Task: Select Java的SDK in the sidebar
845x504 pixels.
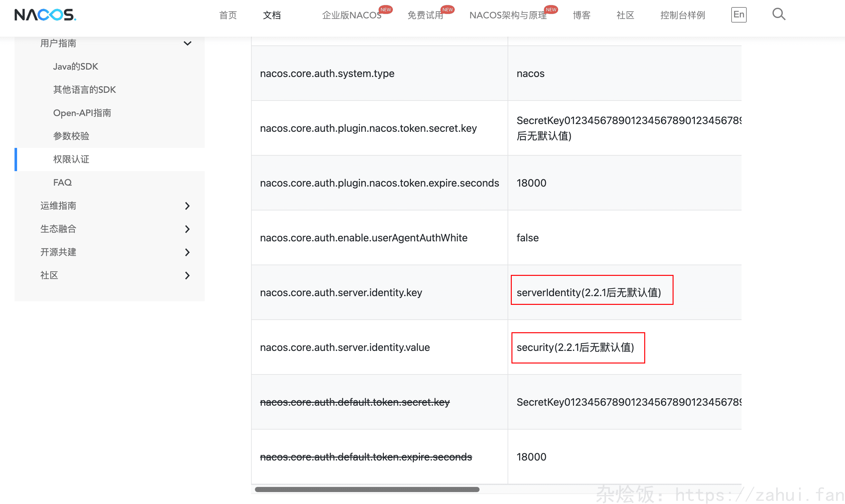Action: (75, 66)
